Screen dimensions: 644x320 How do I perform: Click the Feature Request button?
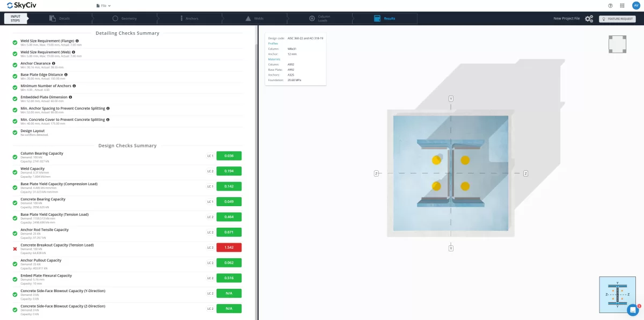pos(617,19)
